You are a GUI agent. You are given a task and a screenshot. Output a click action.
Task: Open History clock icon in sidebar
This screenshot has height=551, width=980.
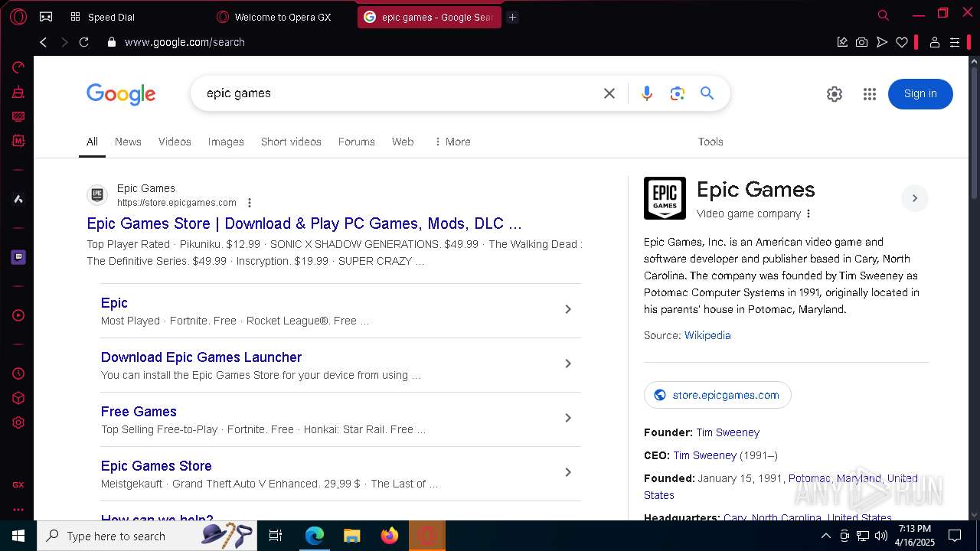click(18, 373)
